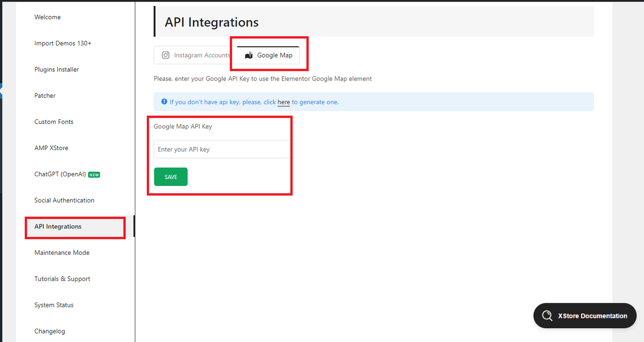
Task: Open the XStore Documentation button
Action: pos(585,316)
